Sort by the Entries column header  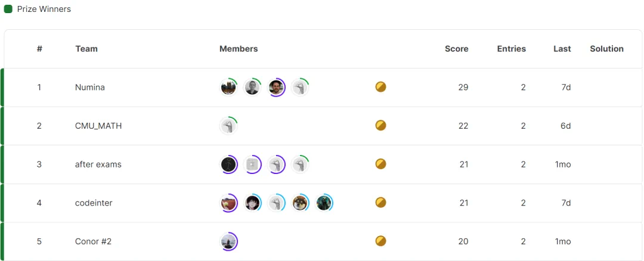(511, 49)
